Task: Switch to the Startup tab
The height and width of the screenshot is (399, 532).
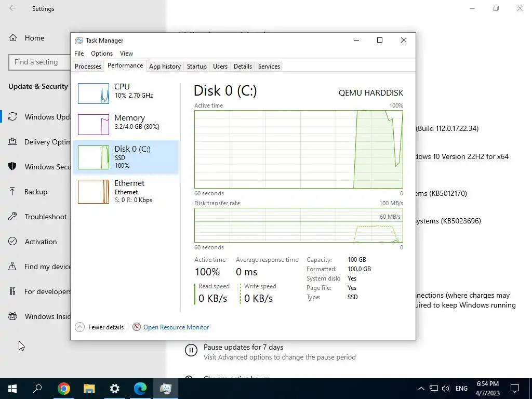Action: [x=197, y=66]
